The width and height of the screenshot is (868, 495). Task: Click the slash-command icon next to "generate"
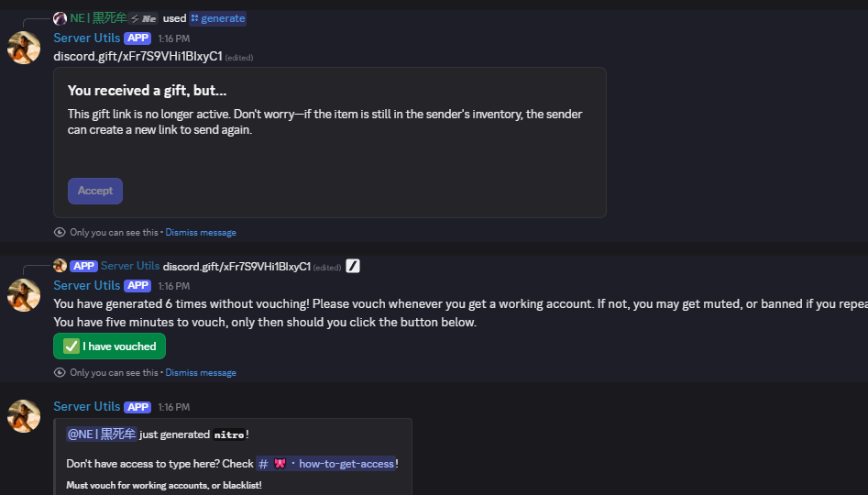click(194, 18)
